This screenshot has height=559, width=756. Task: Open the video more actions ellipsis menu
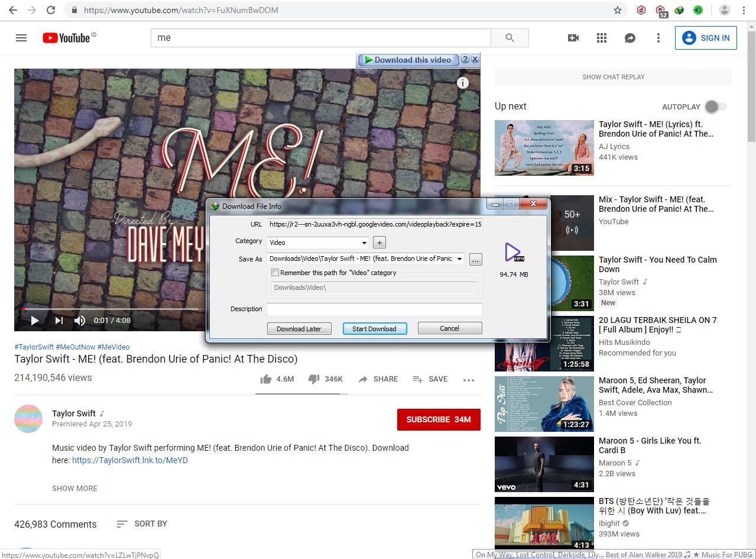(x=469, y=380)
